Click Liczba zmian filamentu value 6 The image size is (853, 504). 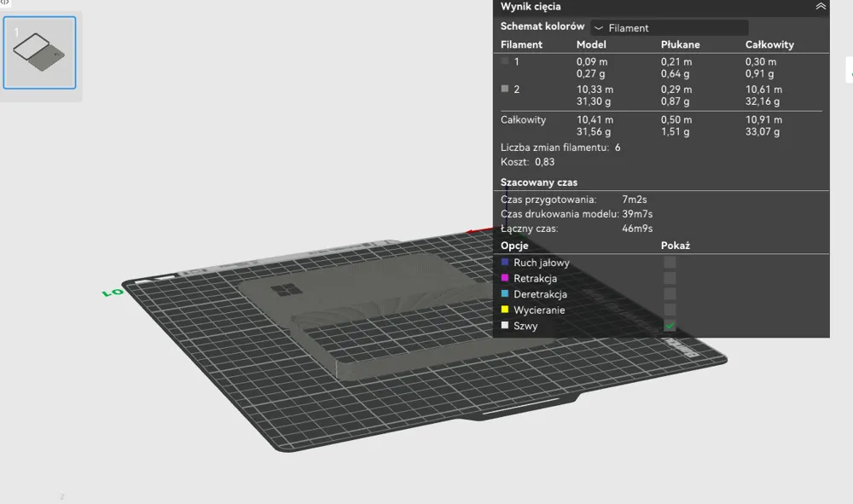click(x=618, y=148)
